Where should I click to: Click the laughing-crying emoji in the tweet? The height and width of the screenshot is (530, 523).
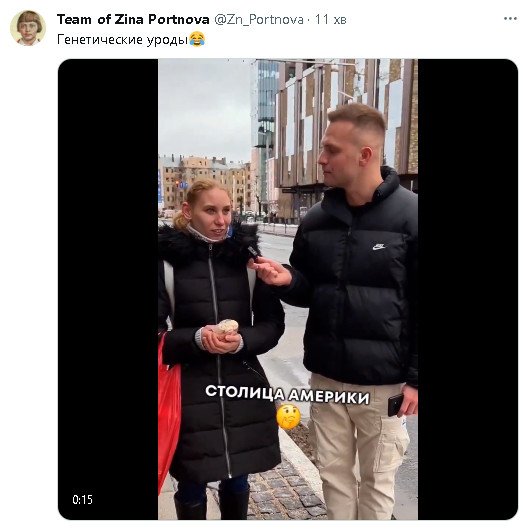pos(197,39)
